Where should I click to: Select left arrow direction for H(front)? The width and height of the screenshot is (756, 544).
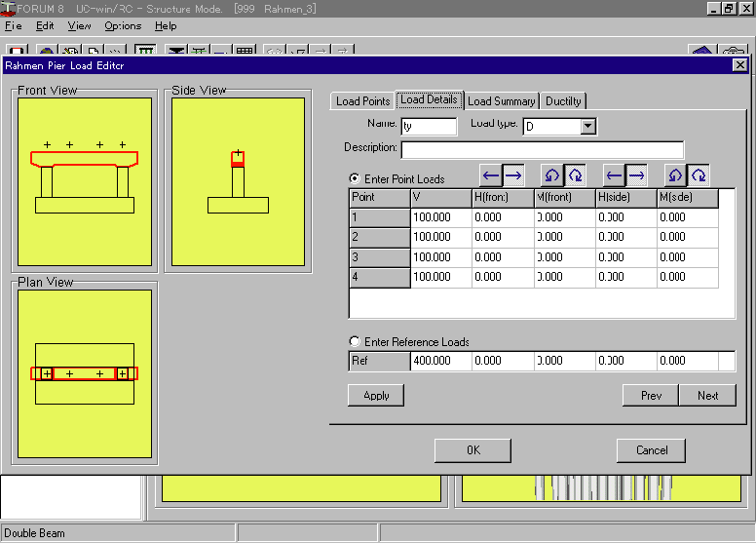(491, 175)
